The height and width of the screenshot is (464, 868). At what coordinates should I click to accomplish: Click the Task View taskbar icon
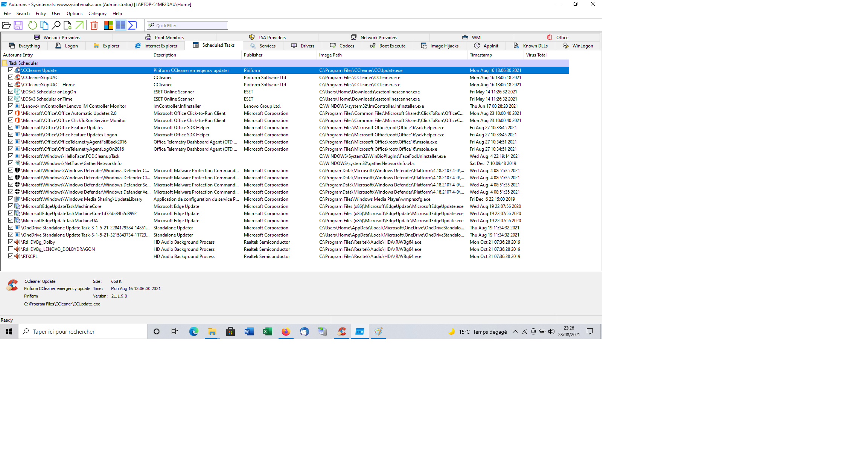click(175, 331)
